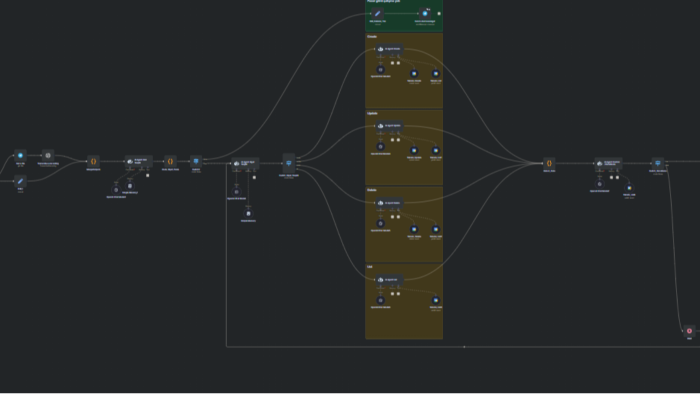Select the pencil node in the green sticky note
This screenshot has height=394, width=700.
point(378,13)
